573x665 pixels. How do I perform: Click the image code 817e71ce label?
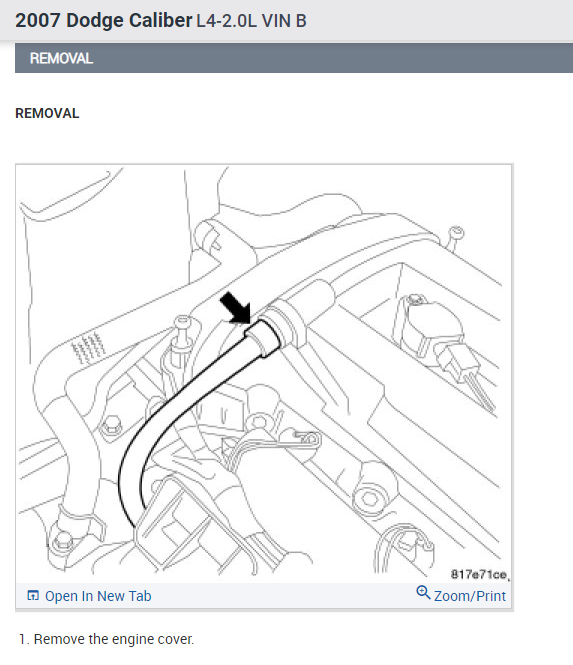(x=479, y=574)
